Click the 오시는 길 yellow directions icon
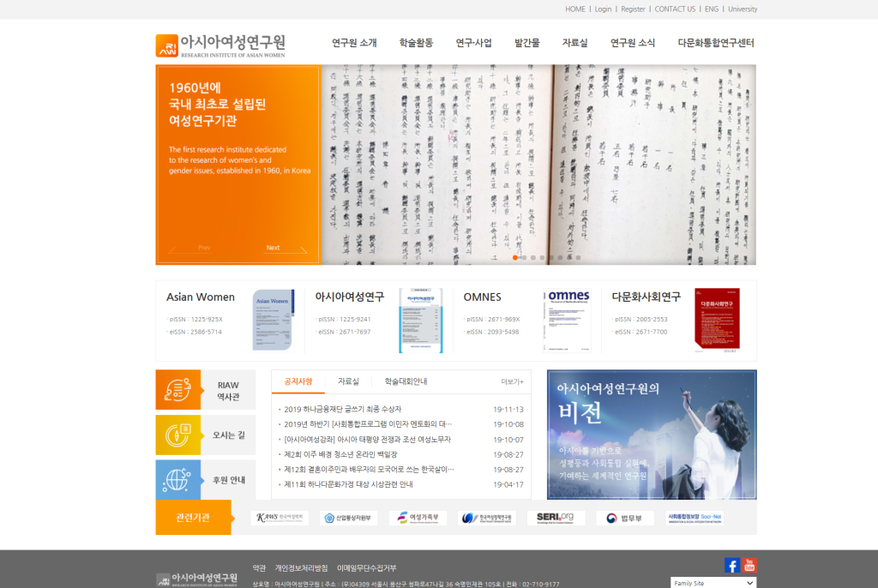Viewport: 878px width, 588px height. click(177, 435)
